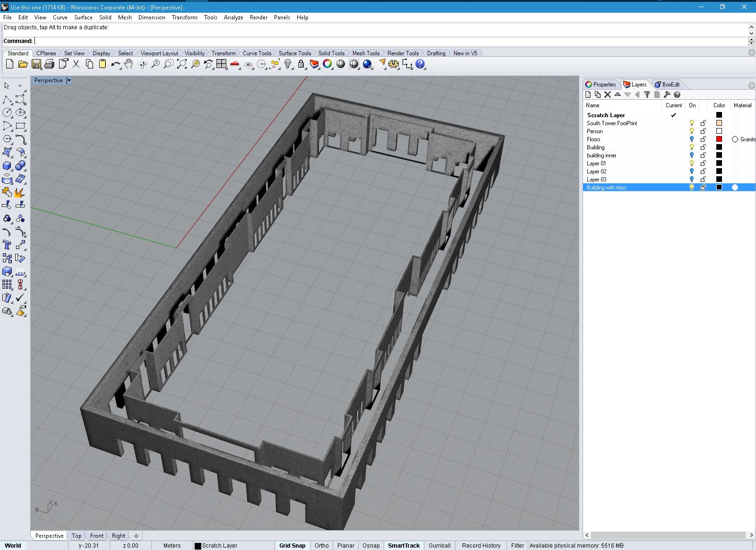Turn off Grid Snap in status bar

click(292, 545)
